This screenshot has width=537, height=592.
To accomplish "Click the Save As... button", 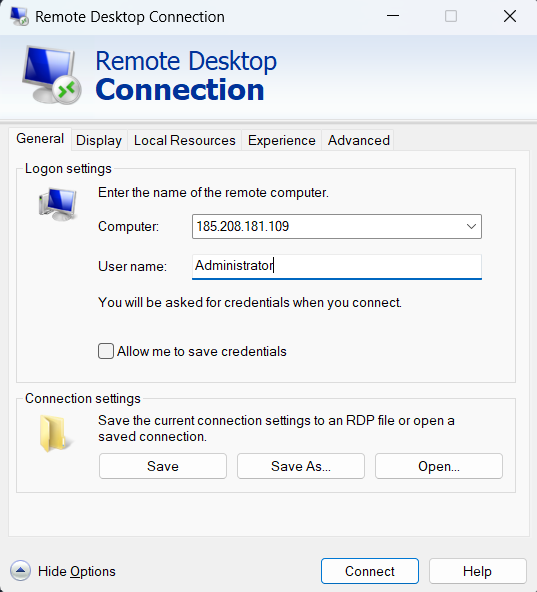I will click(301, 466).
